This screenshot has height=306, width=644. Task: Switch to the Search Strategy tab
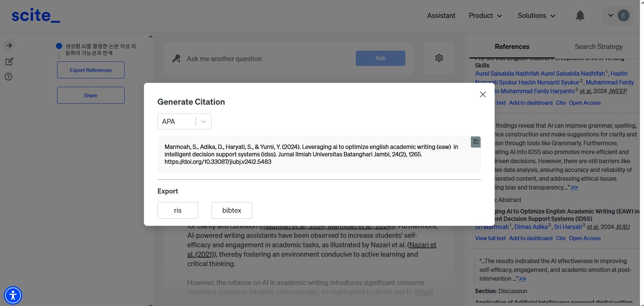[598, 47]
